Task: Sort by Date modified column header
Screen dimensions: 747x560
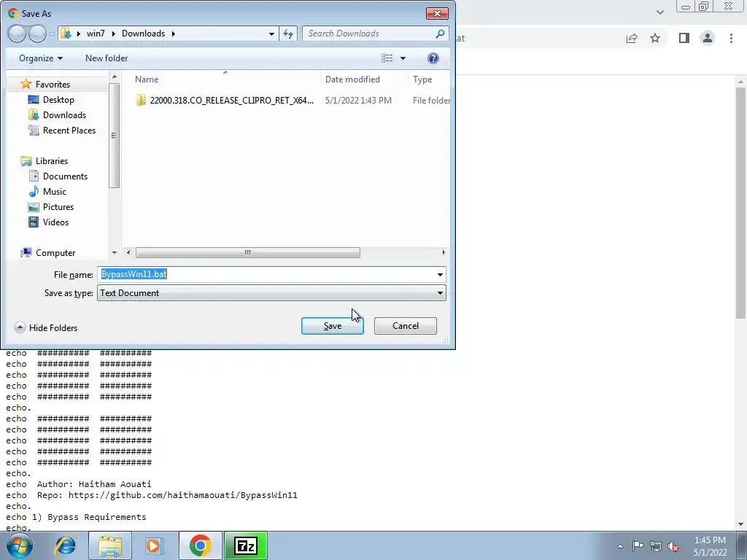Action: (352, 79)
